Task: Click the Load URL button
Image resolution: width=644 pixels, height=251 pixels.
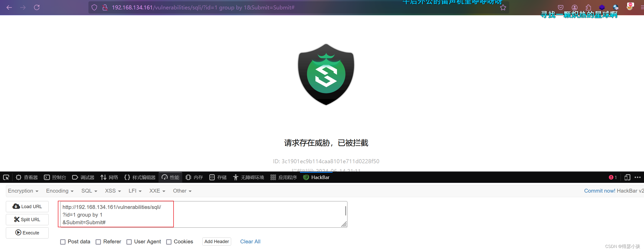Action: [27, 206]
